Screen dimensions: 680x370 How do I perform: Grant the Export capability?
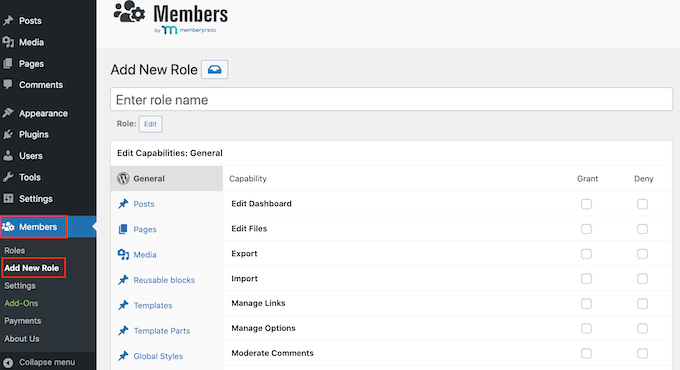point(586,254)
